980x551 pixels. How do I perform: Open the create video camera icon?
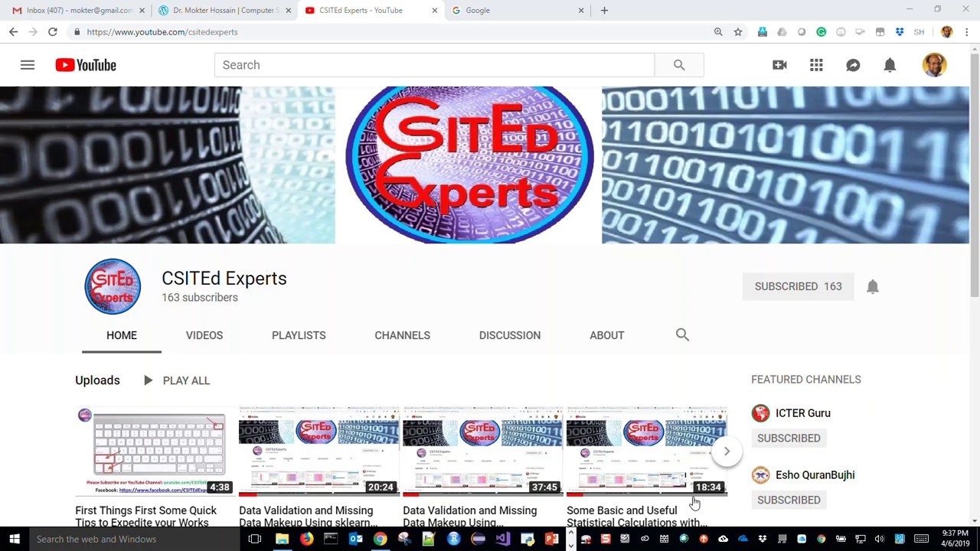point(779,65)
